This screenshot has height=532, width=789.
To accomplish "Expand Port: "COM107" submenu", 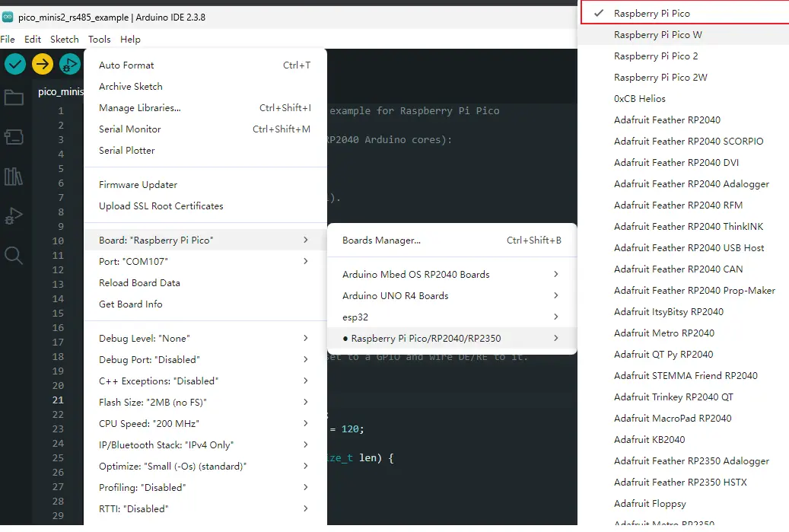I will (x=205, y=261).
